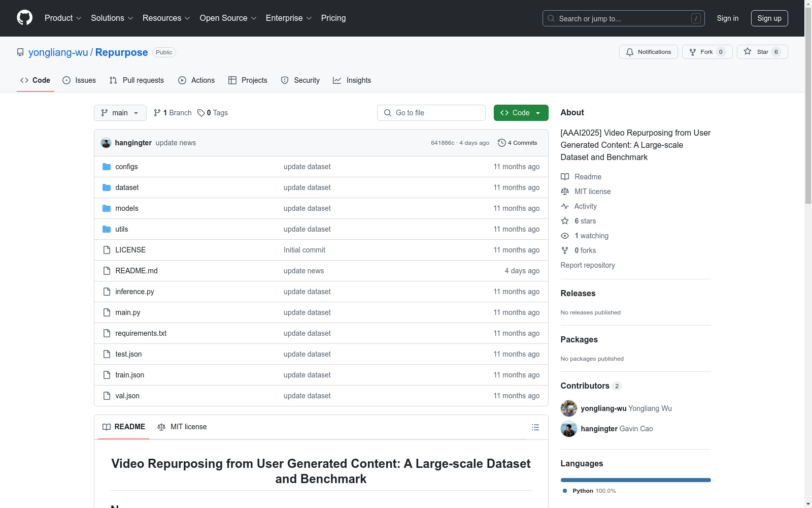Screen dimensions: 812x508
Task: View the 4 Commits link
Action: pyautogui.click(x=518, y=143)
